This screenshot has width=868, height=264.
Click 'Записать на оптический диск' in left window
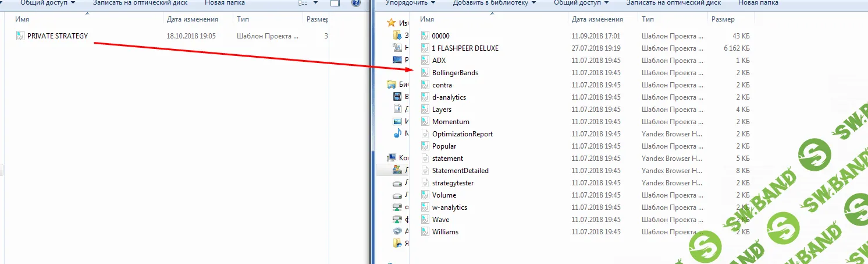point(140,3)
